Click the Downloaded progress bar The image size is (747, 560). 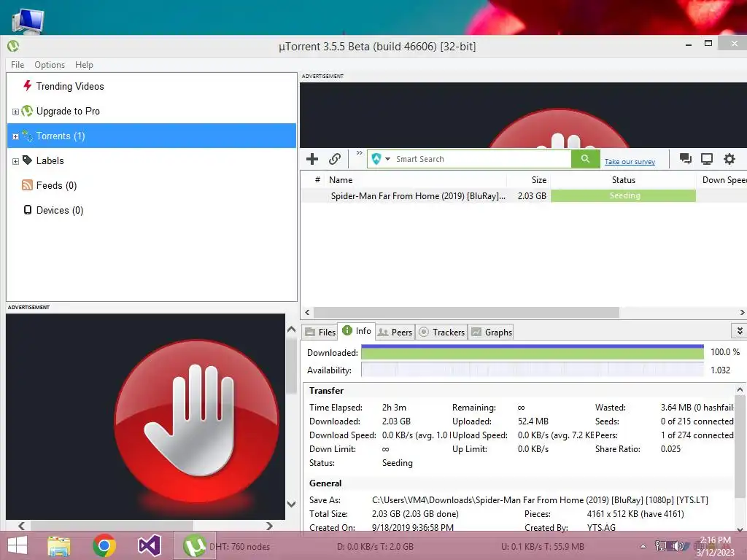pyautogui.click(x=532, y=352)
